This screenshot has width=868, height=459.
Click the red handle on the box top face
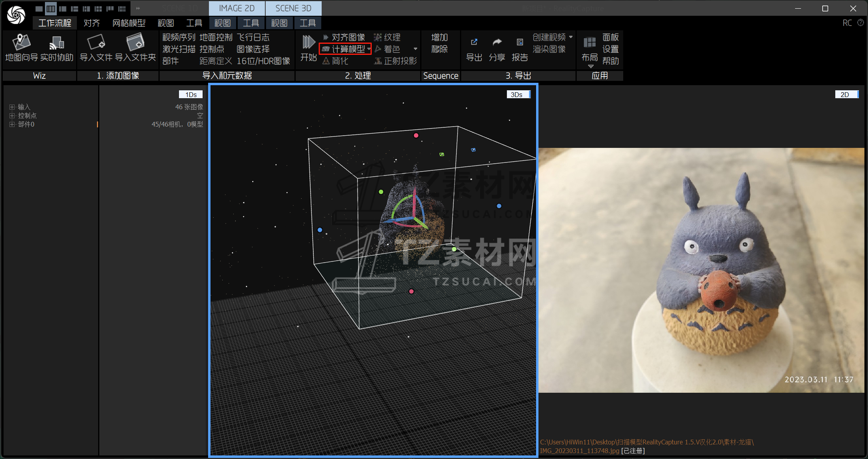point(416,135)
